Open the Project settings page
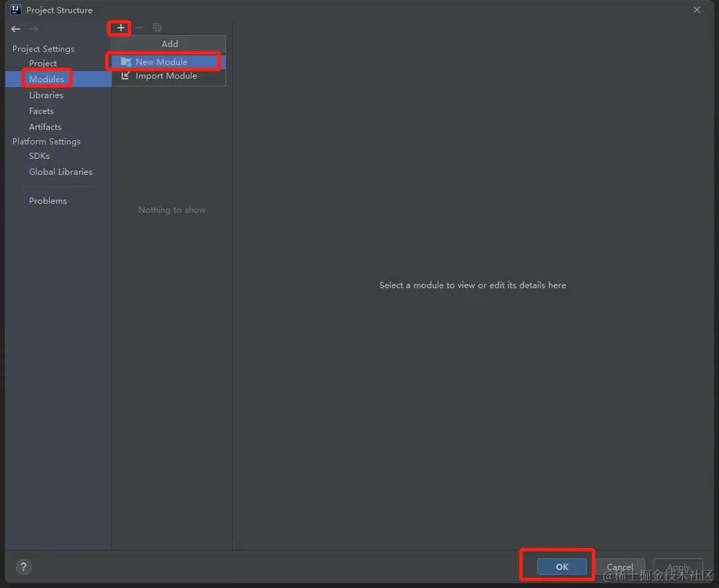 point(43,64)
